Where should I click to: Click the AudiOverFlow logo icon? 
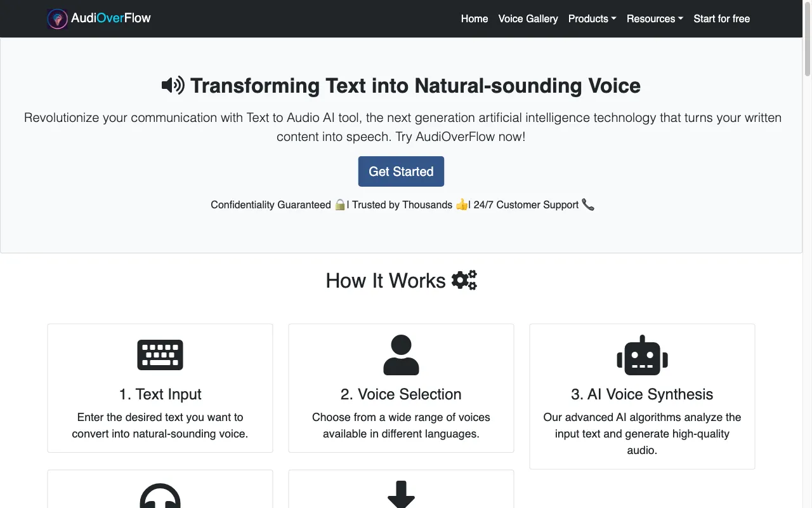pyautogui.click(x=58, y=19)
